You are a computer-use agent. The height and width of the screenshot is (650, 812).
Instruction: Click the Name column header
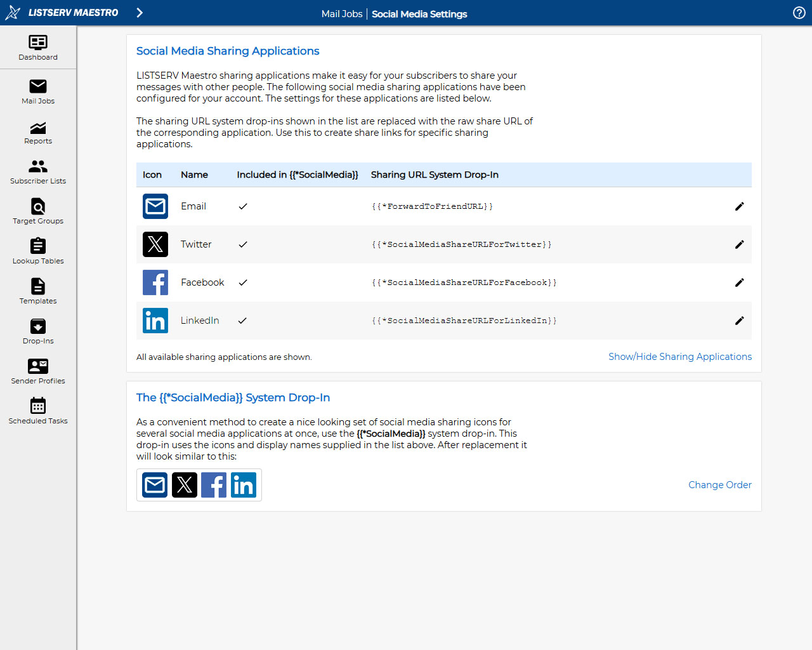[194, 175]
